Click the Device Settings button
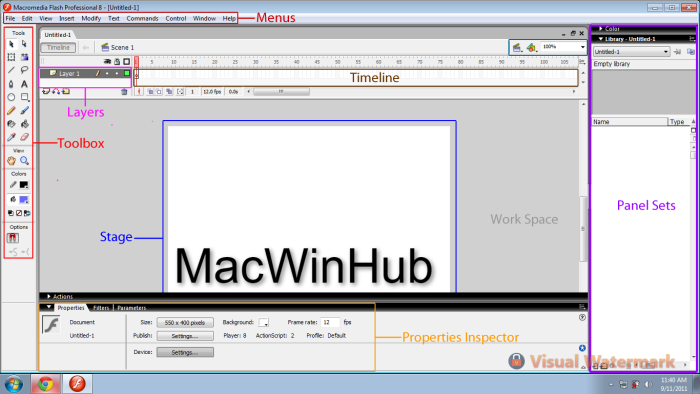Image resolution: width=700 pixels, height=394 pixels. pyautogui.click(x=185, y=353)
